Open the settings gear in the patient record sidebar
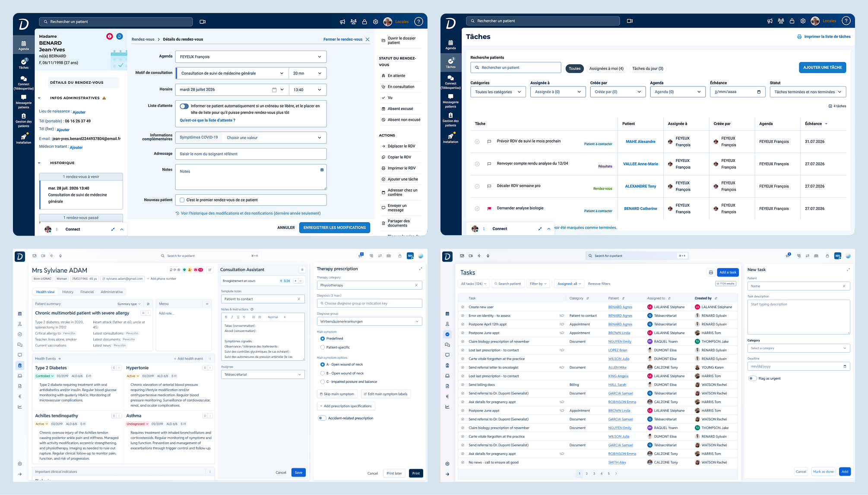Screen dimensions: 868x495 pos(20,464)
